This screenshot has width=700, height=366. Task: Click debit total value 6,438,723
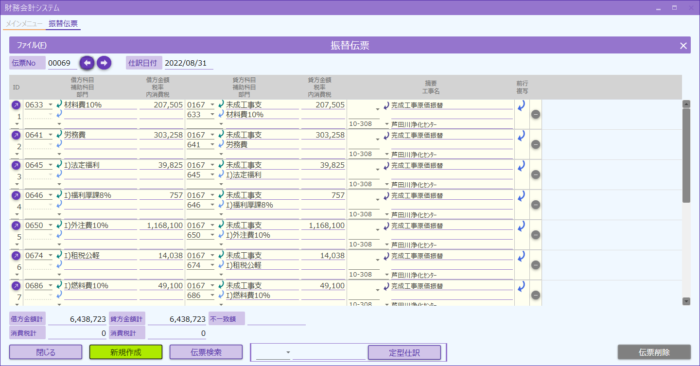pyautogui.click(x=77, y=319)
